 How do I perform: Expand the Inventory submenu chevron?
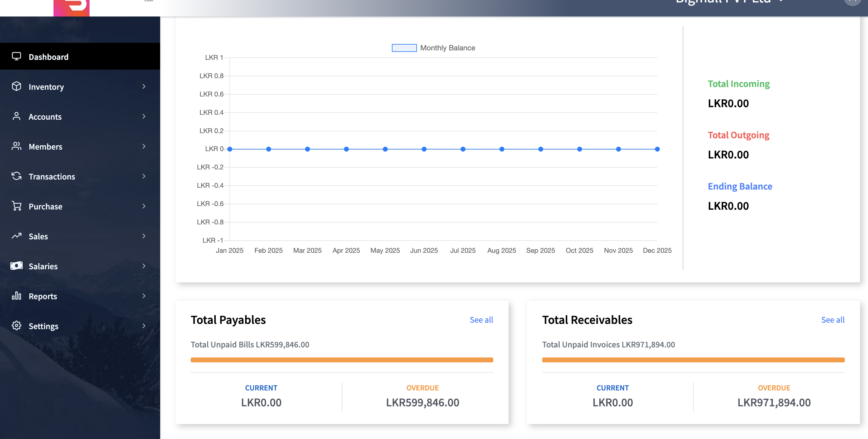[x=144, y=86]
